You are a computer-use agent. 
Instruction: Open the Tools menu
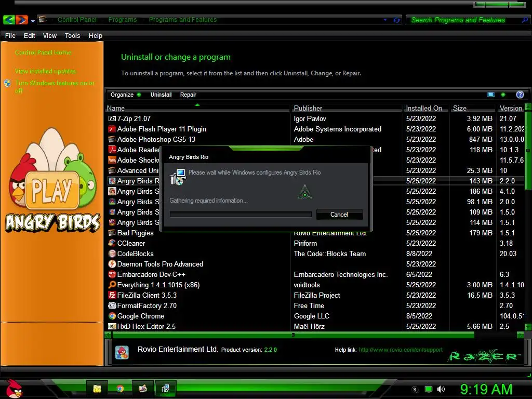pyautogui.click(x=72, y=36)
